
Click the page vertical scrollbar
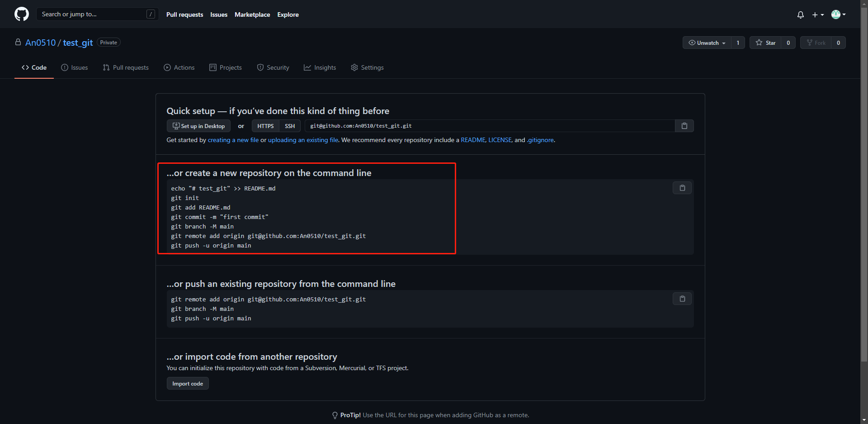click(864, 181)
